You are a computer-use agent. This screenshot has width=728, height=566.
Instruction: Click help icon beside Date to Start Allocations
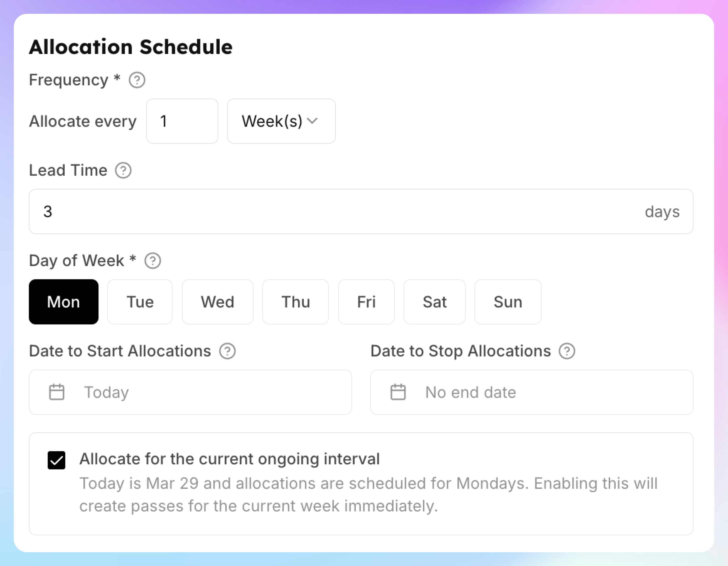tap(227, 351)
